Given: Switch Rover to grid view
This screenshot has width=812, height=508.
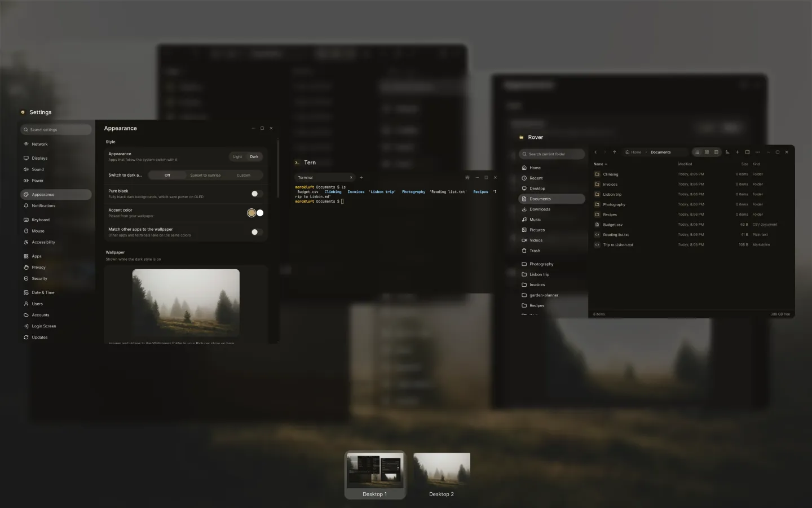Looking at the screenshot, I should tap(707, 152).
